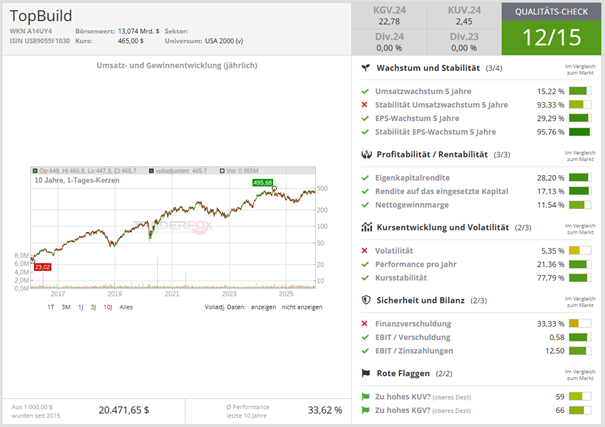Select the 1T chart timeframe
Viewport: 605px width, 427px height.
[x=51, y=307]
